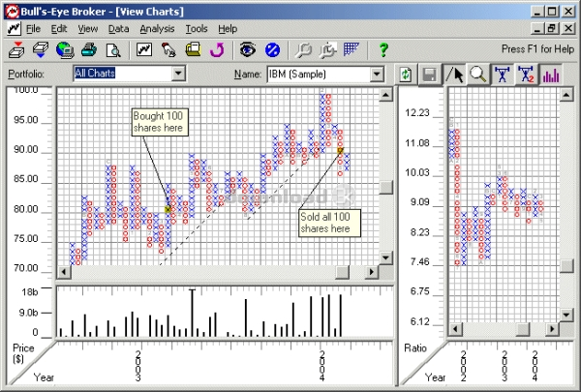Image resolution: width=581 pixels, height=392 pixels.
Task: Click the globe download data icon
Action: coord(66,49)
